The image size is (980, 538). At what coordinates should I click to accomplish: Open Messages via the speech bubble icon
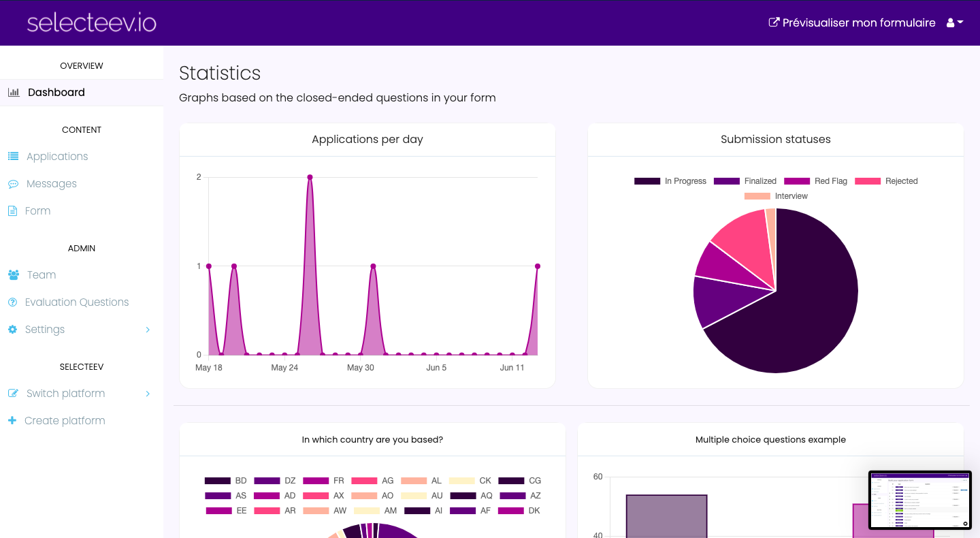pyautogui.click(x=13, y=183)
